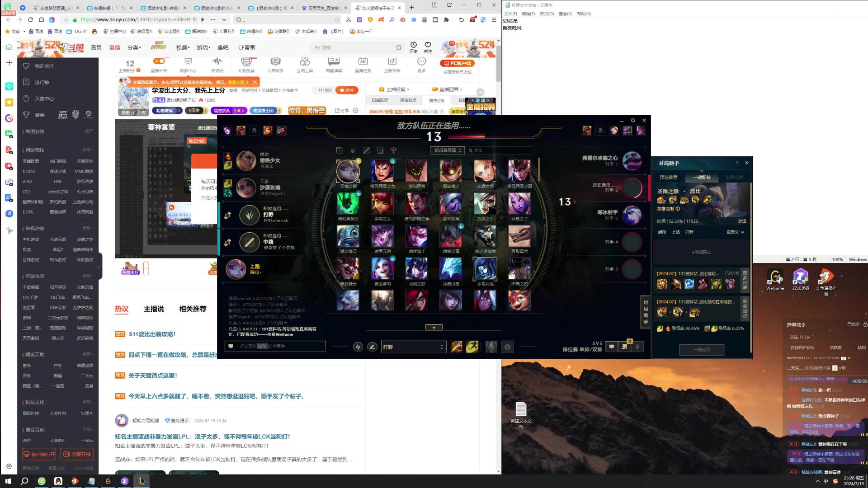This screenshot has height=488, width=868.
Task: Filter champions by top lane role icon
Action: click(339, 150)
